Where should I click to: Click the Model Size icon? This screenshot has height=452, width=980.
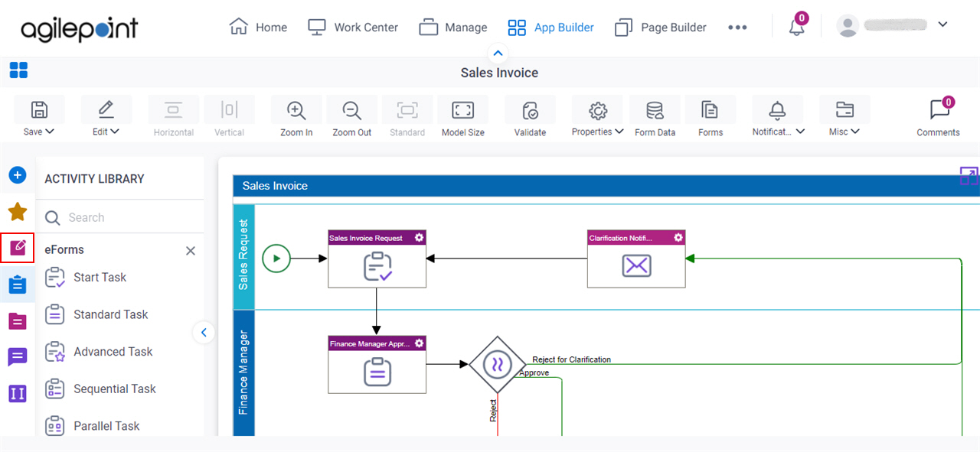[x=463, y=111]
